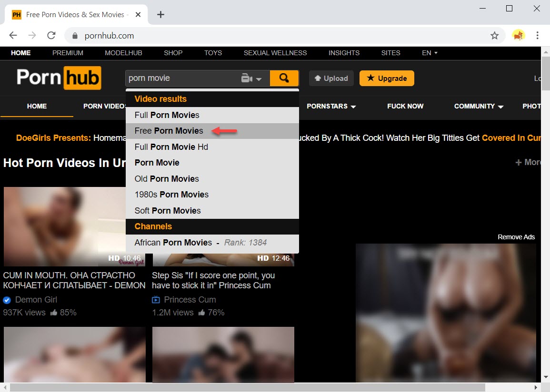Click the orange search magnifier button
550x392 pixels.
(284, 78)
